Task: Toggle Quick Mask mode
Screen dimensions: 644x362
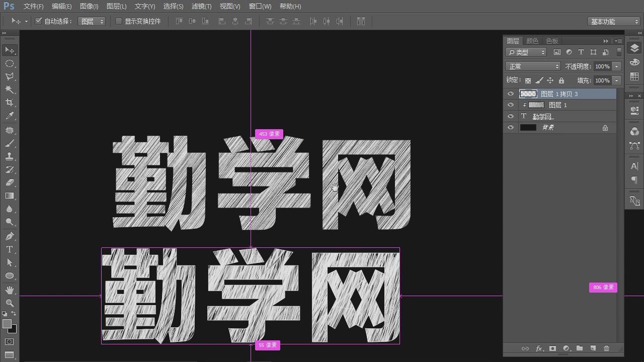Action: click(x=10, y=342)
